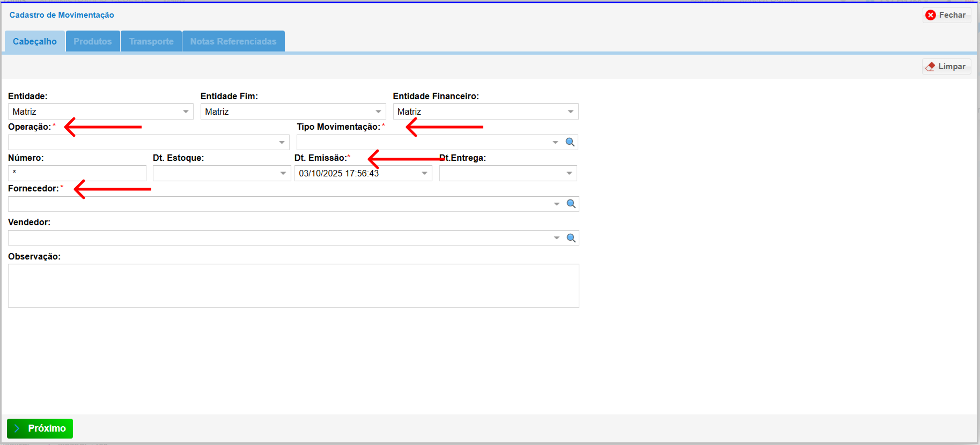
Task: Click the Tipo Movimentação search magnifier icon
Action: point(570,142)
